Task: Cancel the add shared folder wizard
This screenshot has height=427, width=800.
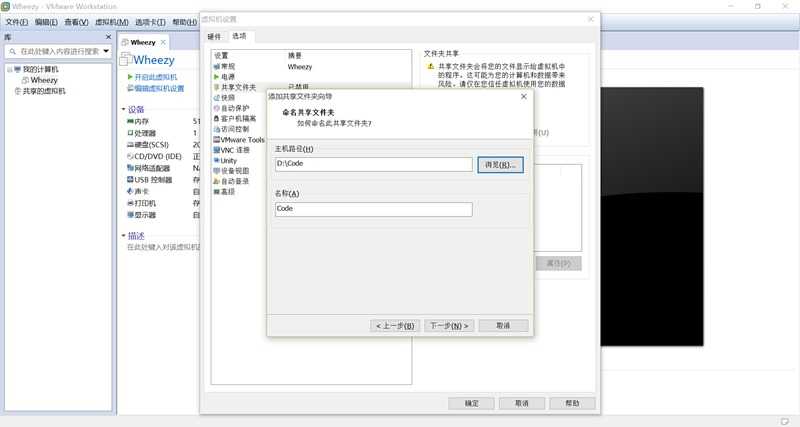Action: 503,325
